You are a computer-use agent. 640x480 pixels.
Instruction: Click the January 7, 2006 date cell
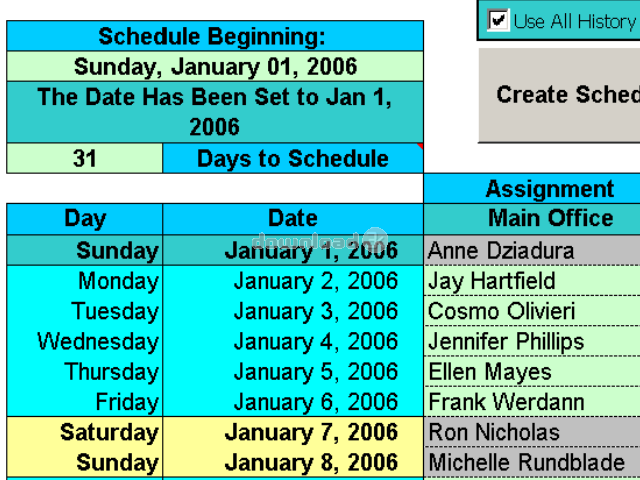click(x=293, y=432)
